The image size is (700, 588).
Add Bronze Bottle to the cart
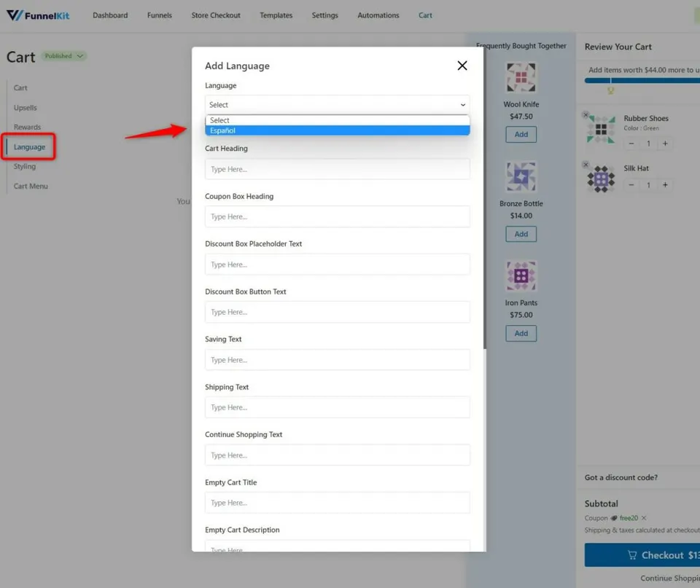521,234
